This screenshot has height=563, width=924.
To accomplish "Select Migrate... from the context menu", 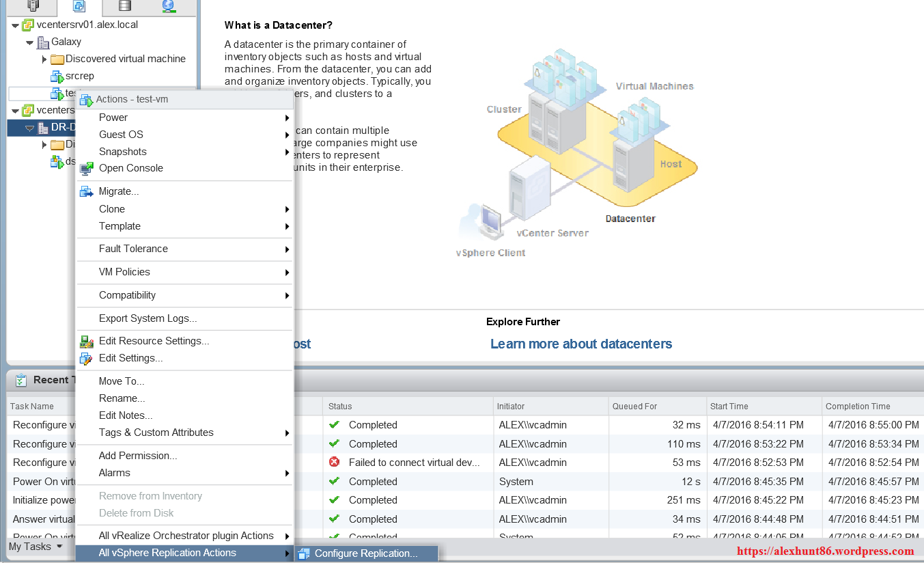I will (x=119, y=191).
